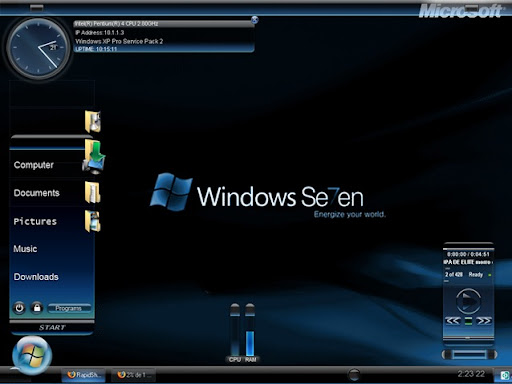
Task: Click the power button in the Start panel
Action: pyautogui.click(x=19, y=308)
